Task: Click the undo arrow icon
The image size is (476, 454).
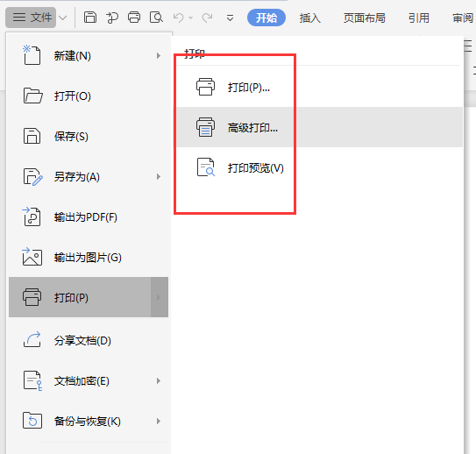Action: click(178, 18)
